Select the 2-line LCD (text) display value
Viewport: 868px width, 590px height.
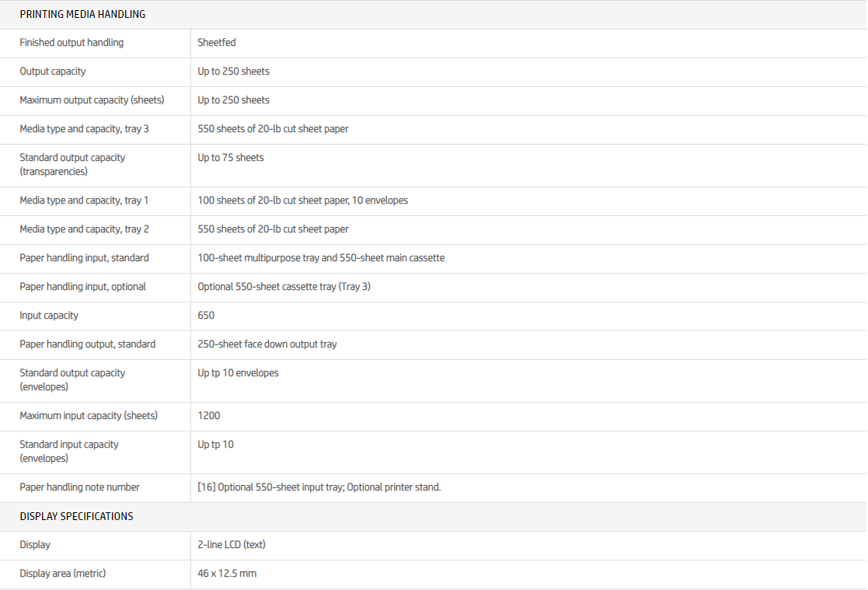pos(232,545)
